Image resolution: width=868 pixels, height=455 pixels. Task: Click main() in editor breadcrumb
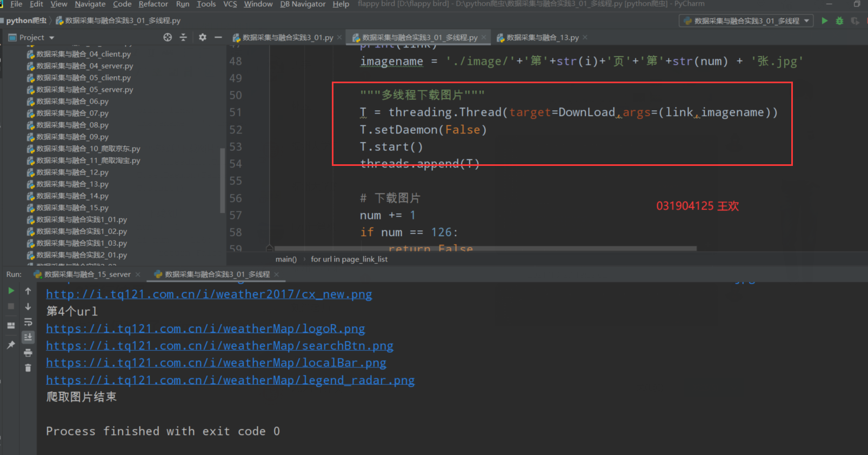(x=286, y=259)
